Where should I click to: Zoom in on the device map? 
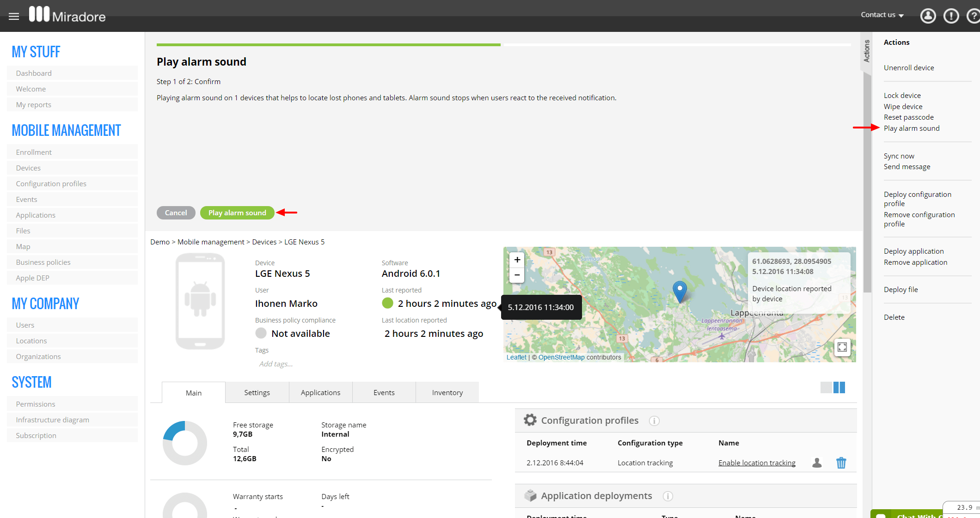coord(517,260)
